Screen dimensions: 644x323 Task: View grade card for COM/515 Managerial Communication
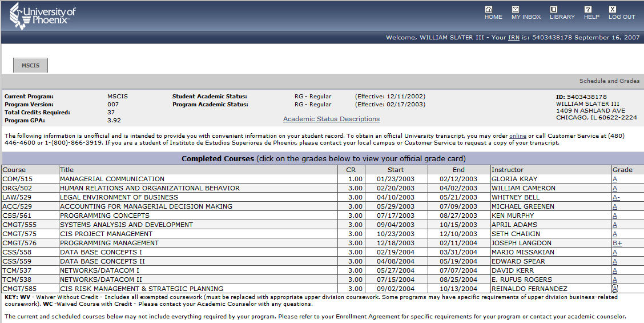pyautogui.click(x=615, y=179)
